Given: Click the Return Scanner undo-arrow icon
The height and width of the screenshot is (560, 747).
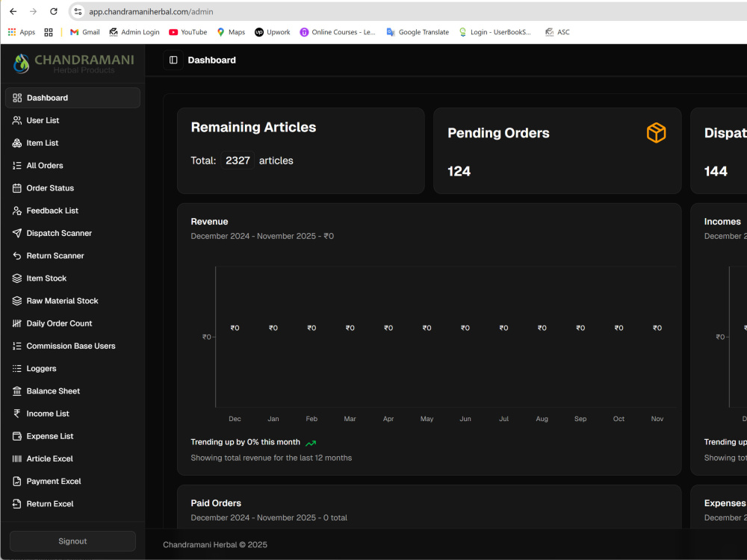Looking at the screenshot, I should click(x=17, y=255).
